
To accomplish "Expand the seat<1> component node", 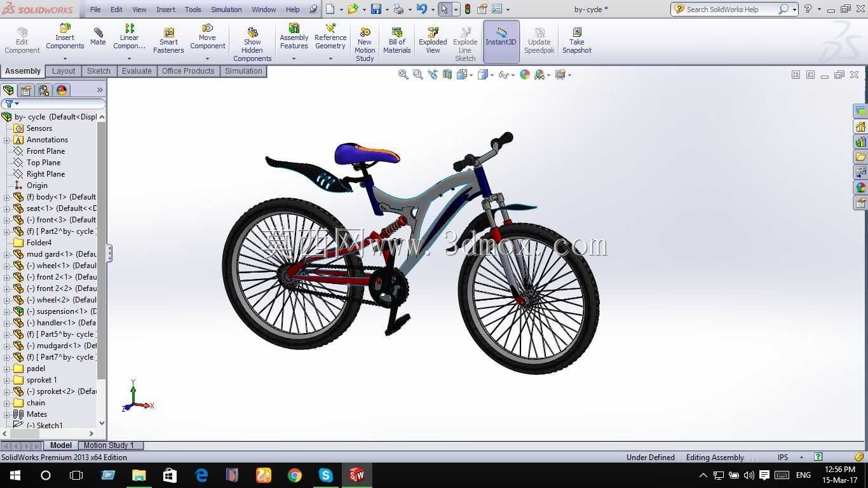I will pos(7,208).
